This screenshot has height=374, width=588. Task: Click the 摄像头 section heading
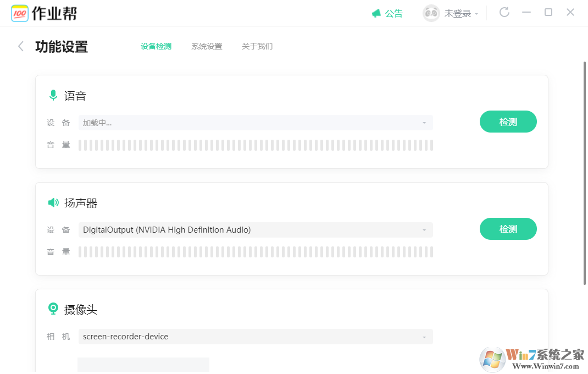click(81, 310)
